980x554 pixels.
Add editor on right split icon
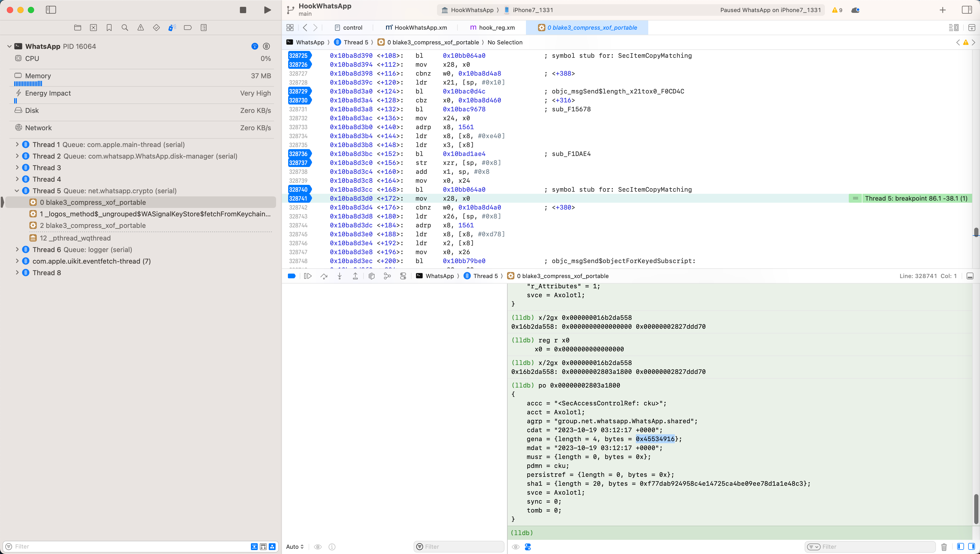pos(971,27)
